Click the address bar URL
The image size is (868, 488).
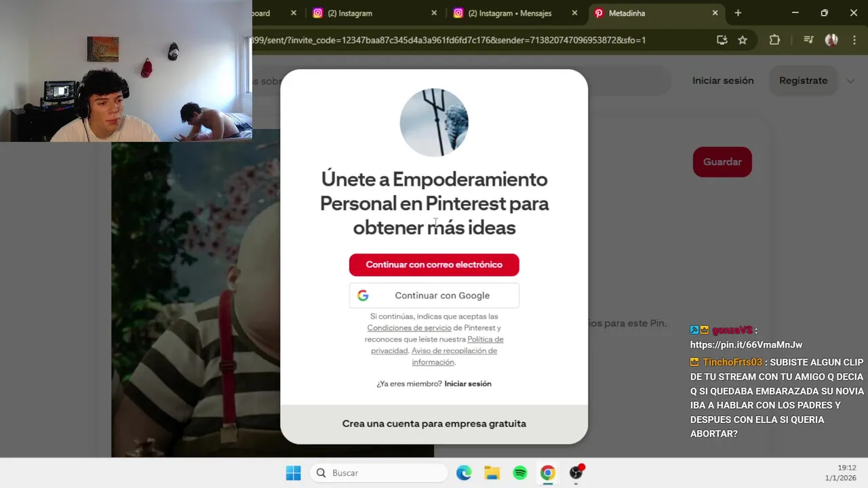pyautogui.click(x=449, y=40)
